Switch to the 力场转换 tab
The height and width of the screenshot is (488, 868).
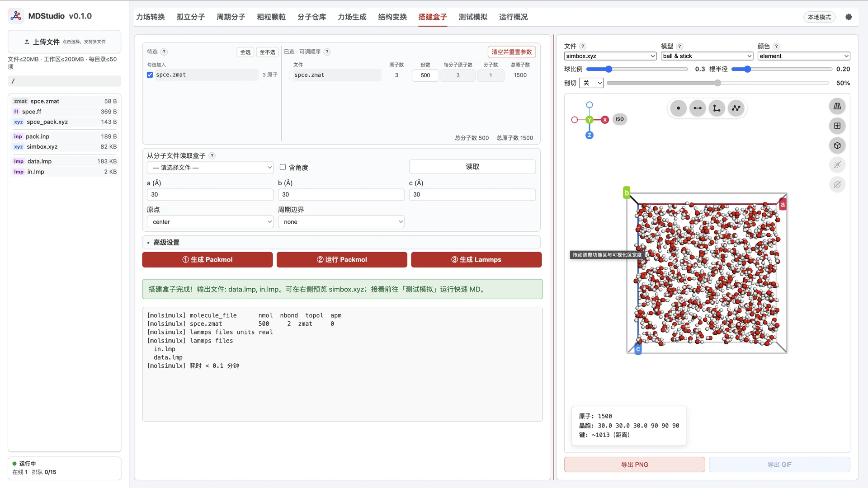[x=151, y=17]
